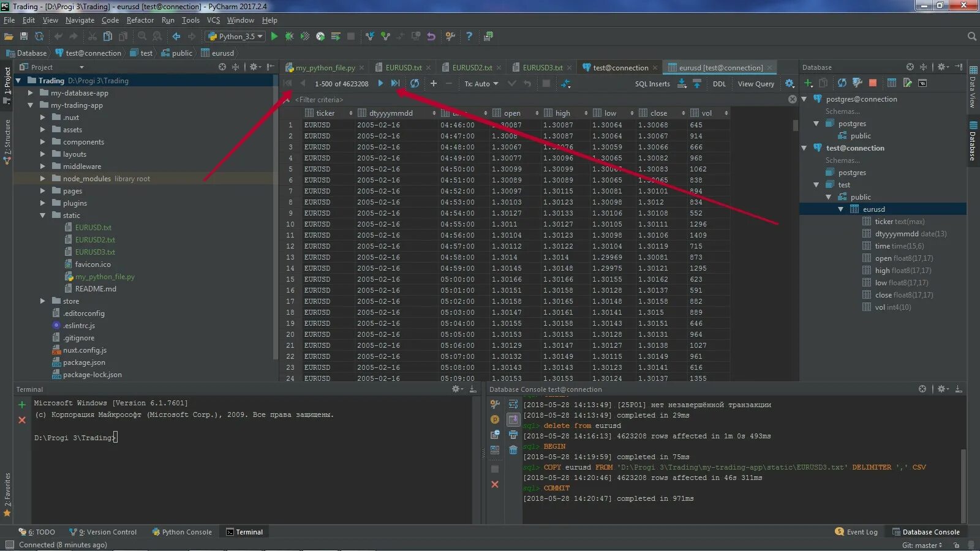
Task: Open the Tx: Auto transaction mode dropdown
Action: 481,84
